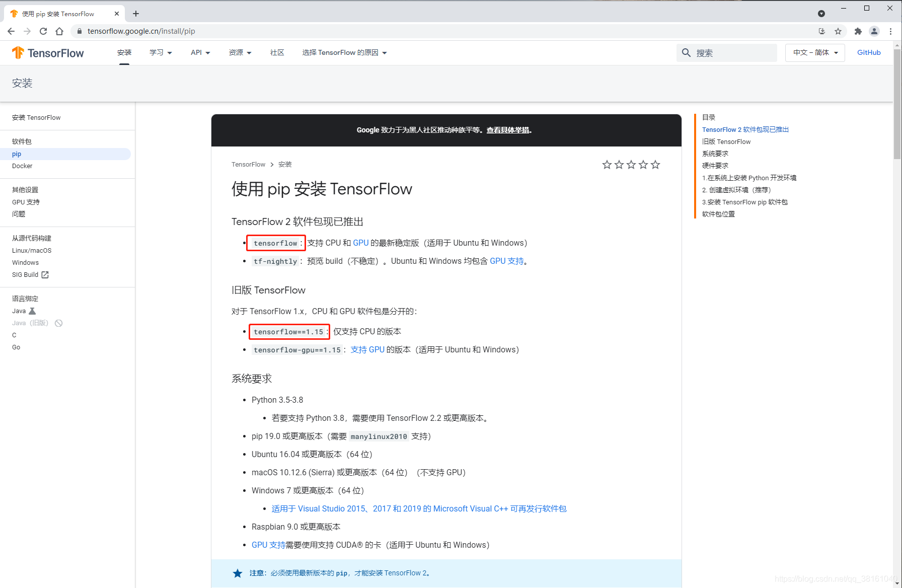
Task: Click the search magnifier icon
Action: 686,52
